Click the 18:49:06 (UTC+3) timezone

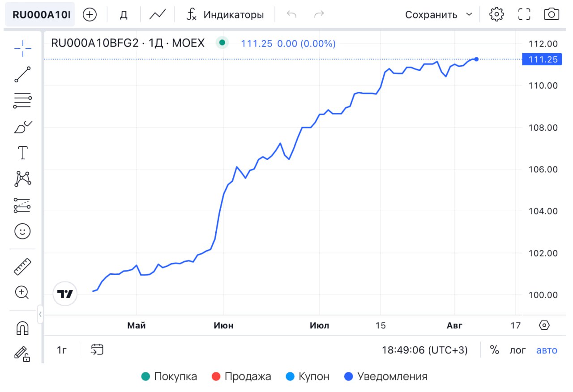click(x=424, y=350)
